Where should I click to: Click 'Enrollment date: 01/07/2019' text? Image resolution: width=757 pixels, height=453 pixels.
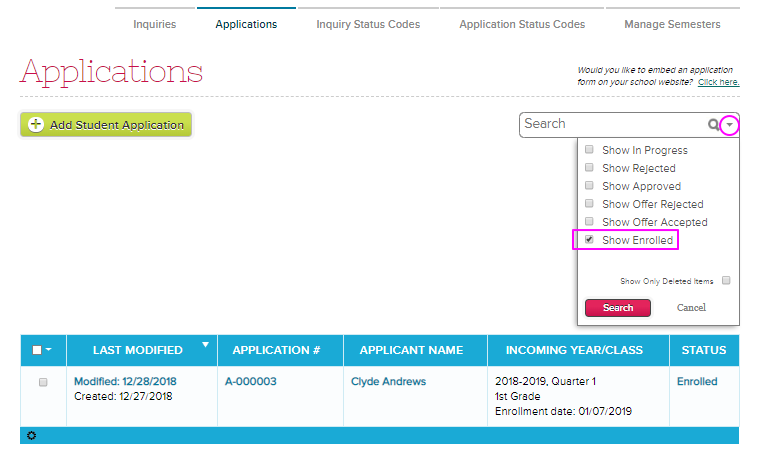tap(563, 411)
